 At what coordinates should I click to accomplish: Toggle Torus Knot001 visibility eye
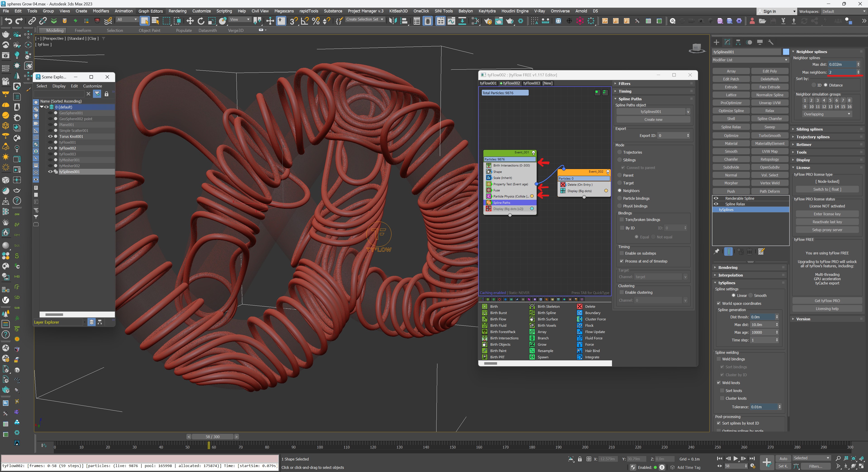click(50, 136)
